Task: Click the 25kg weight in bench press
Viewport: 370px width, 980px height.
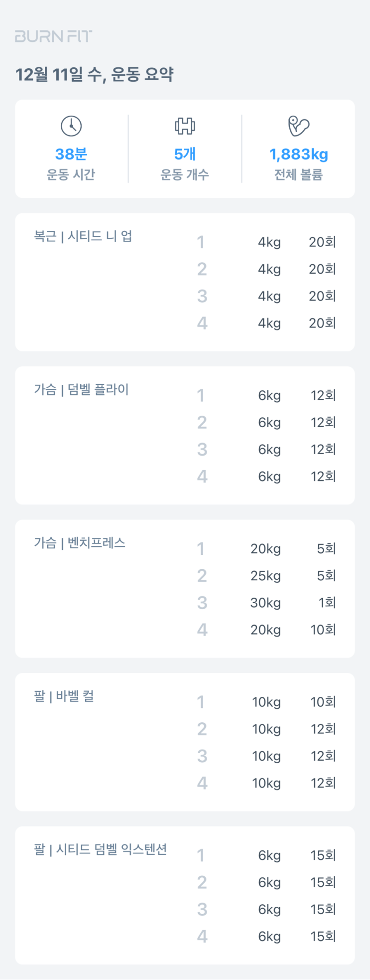Action: coord(265,576)
